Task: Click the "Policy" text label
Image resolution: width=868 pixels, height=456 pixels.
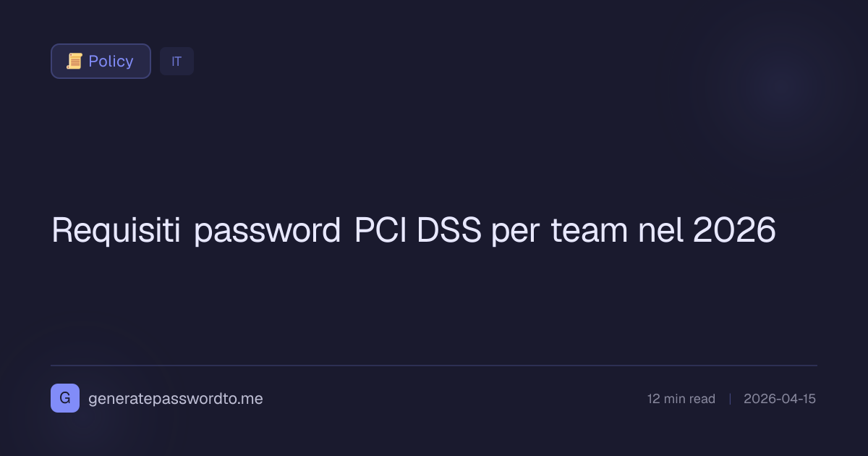Action: [111, 62]
